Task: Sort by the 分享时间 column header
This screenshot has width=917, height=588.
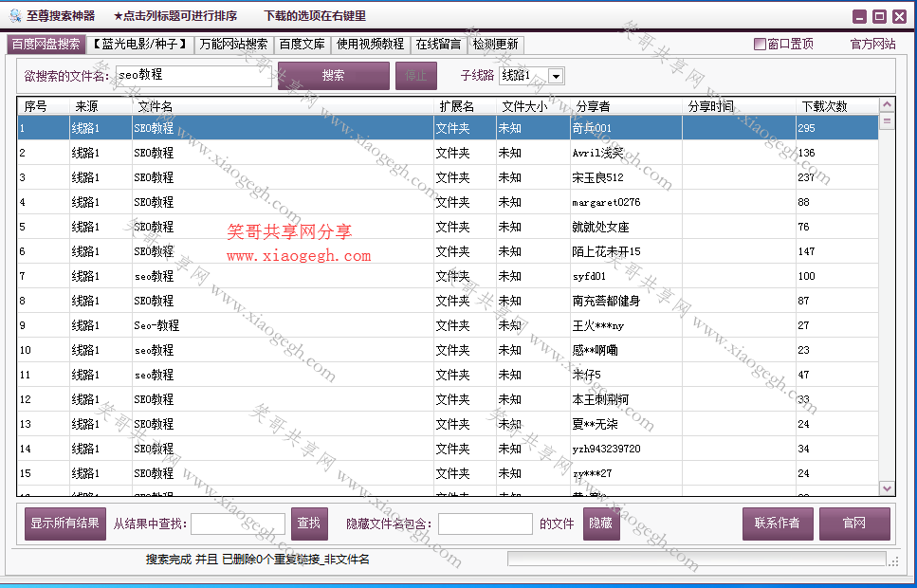Action: tap(739, 106)
